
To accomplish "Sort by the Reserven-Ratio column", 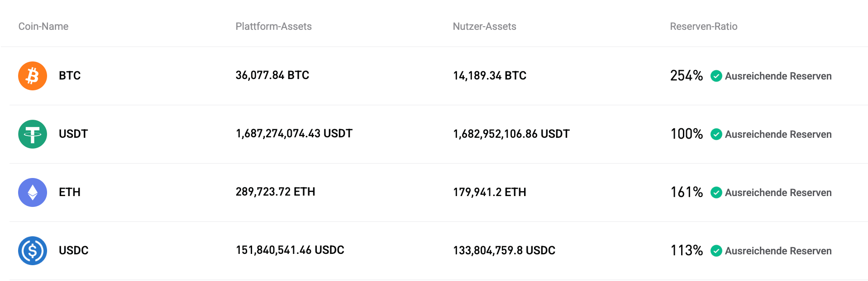I will tap(704, 26).
